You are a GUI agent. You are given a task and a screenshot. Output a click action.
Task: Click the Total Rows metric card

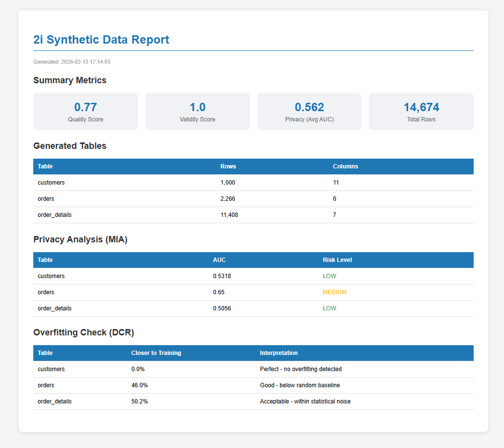421,111
